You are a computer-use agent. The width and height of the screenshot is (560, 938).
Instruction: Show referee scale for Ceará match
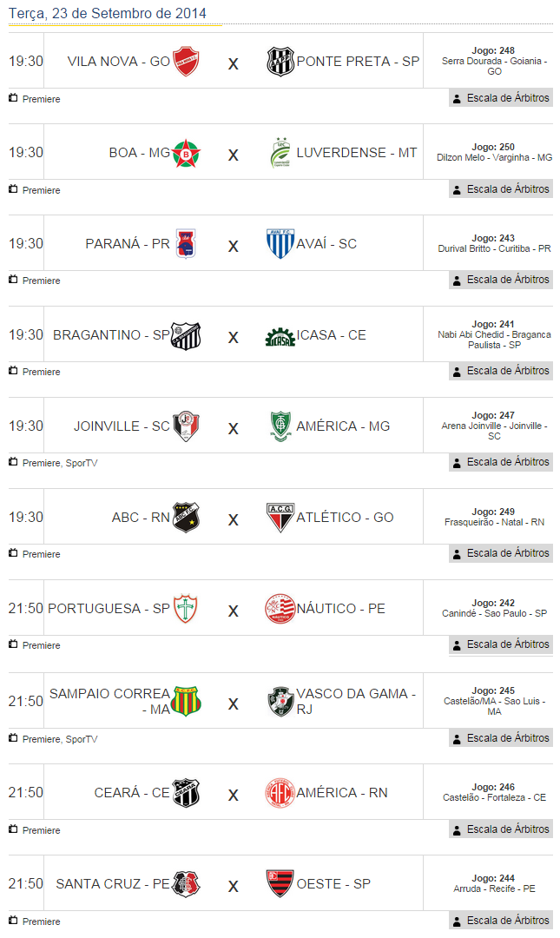pyautogui.click(x=501, y=829)
